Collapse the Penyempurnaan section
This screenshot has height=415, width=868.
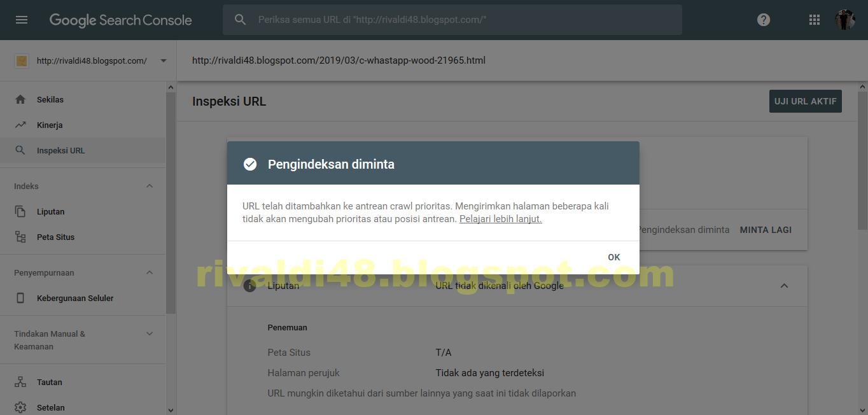point(149,272)
